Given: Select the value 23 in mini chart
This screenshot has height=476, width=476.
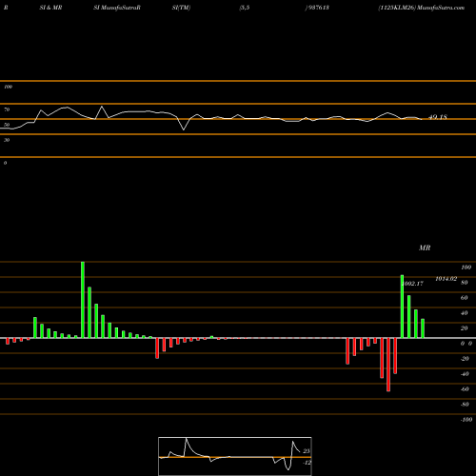Looking at the screenshot, I should (x=307, y=451).
